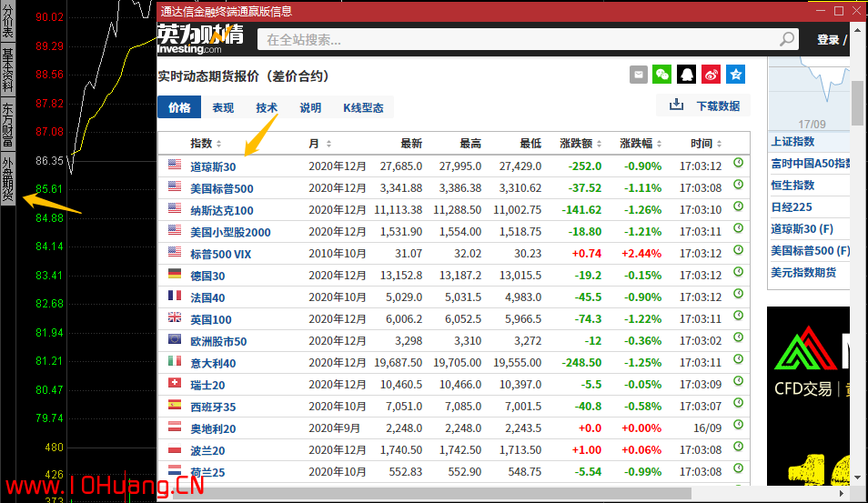The image size is (868, 503).
Task: Click the search magnifier icon
Action: [787, 39]
